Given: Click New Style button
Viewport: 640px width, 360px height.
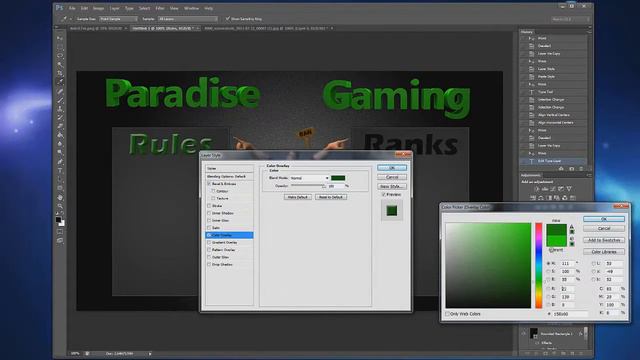Looking at the screenshot, I should coord(391,186).
